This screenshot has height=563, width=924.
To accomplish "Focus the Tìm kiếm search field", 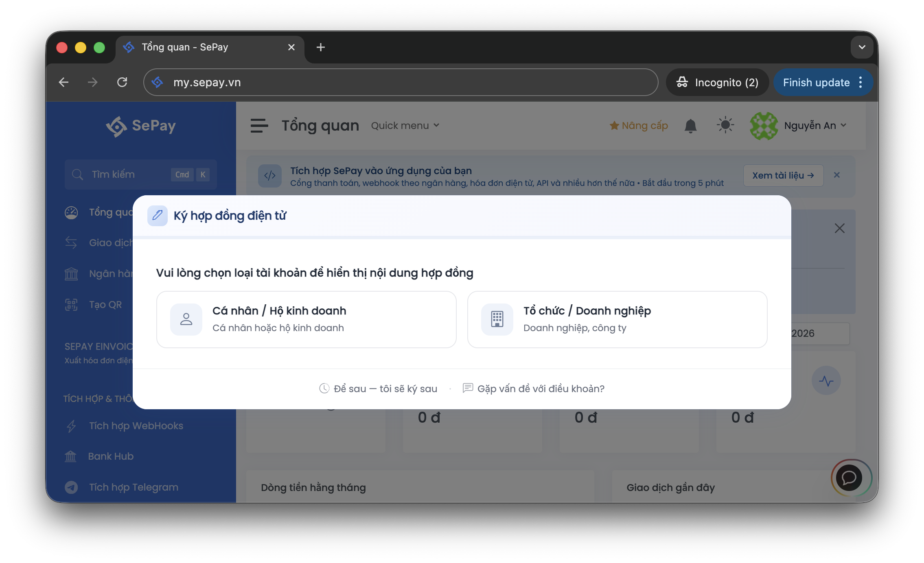I will (x=140, y=175).
